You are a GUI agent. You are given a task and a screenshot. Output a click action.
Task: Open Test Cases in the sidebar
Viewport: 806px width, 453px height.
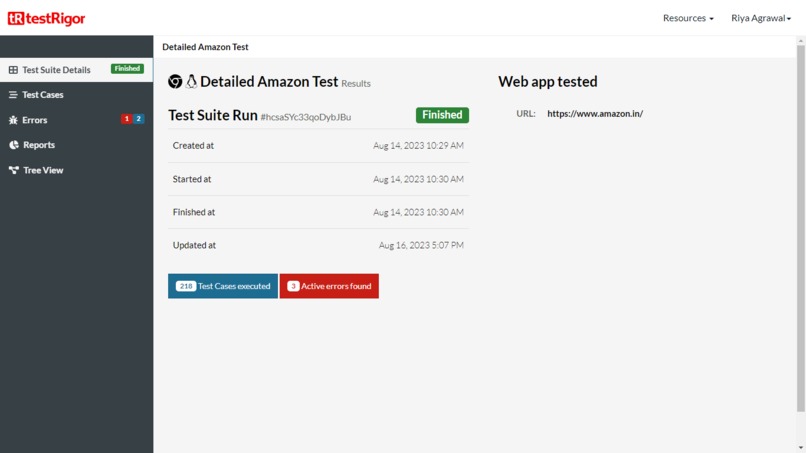76,95
